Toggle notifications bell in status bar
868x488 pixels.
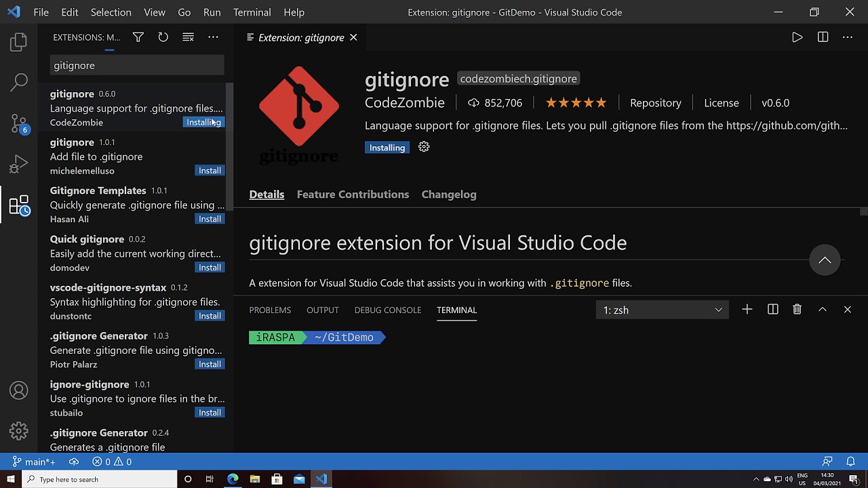[850, 462]
